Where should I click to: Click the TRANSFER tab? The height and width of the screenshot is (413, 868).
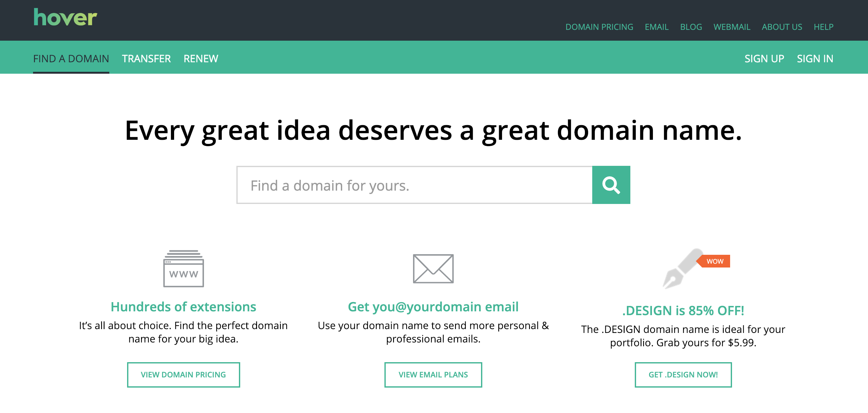pos(146,58)
